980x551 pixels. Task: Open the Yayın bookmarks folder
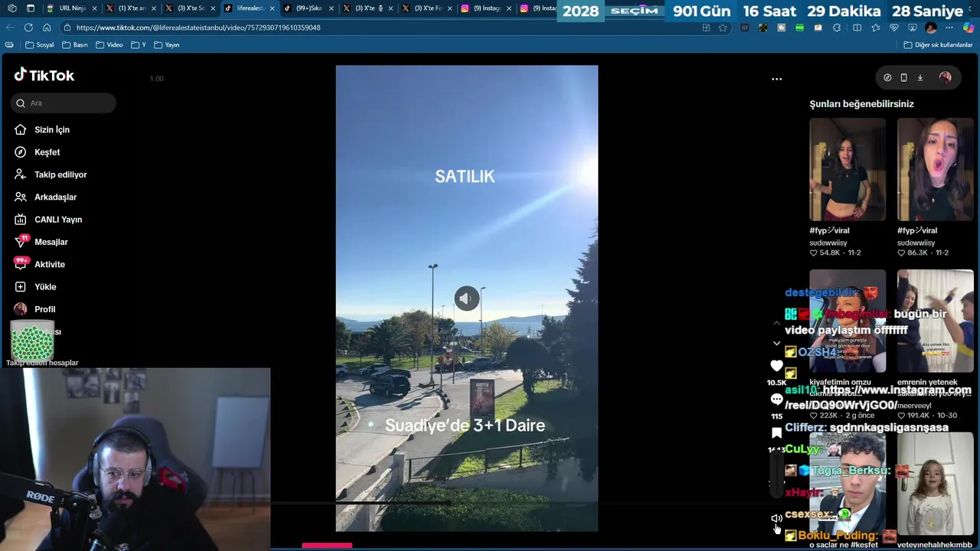167,45
